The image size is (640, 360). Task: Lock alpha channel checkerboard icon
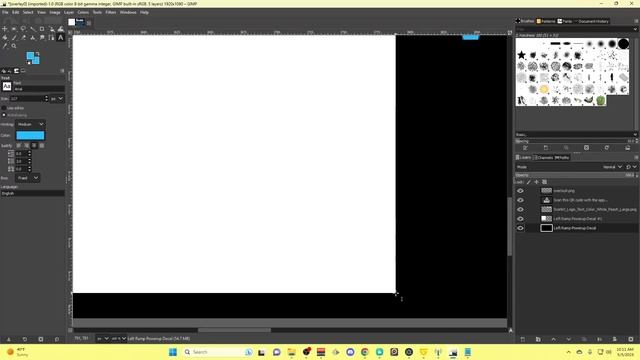click(x=544, y=182)
